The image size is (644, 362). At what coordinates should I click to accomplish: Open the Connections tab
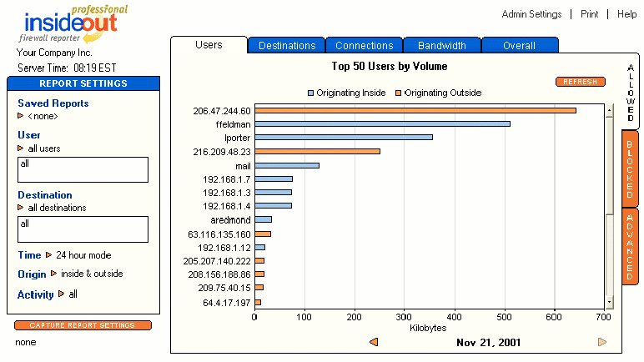[x=365, y=46]
